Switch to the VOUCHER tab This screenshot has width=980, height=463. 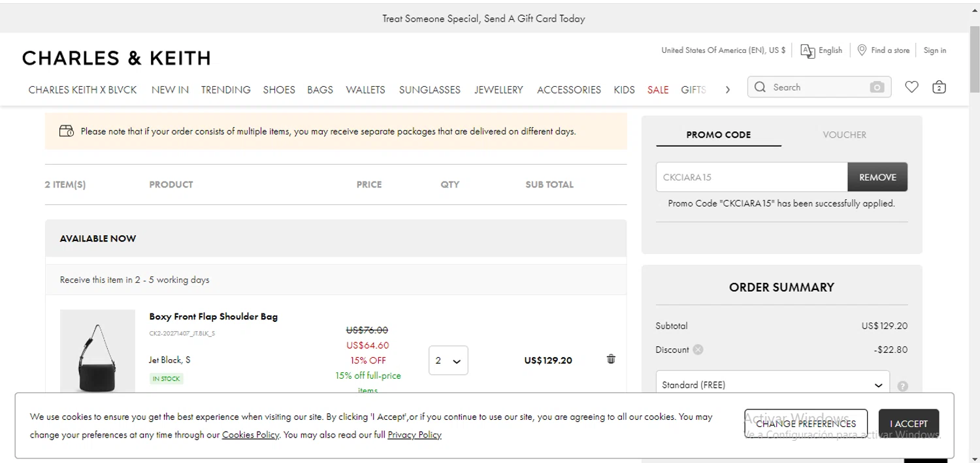(844, 135)
